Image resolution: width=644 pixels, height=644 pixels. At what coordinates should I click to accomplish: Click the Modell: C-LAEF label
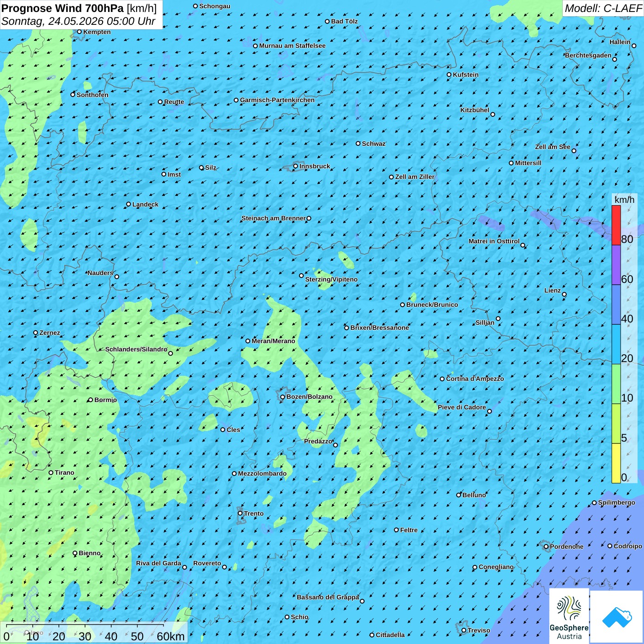(x=603, y=8)
